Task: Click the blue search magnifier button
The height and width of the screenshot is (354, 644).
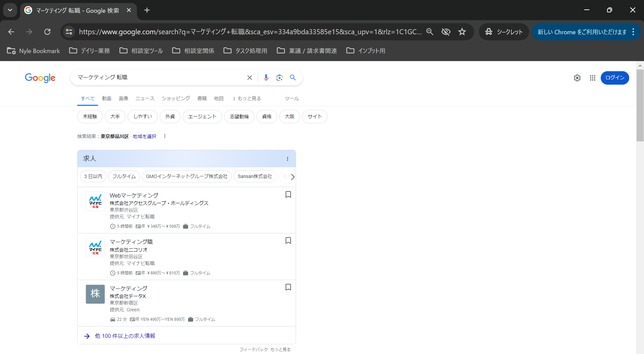Action: pyautogui.click(x=293, y=78)
